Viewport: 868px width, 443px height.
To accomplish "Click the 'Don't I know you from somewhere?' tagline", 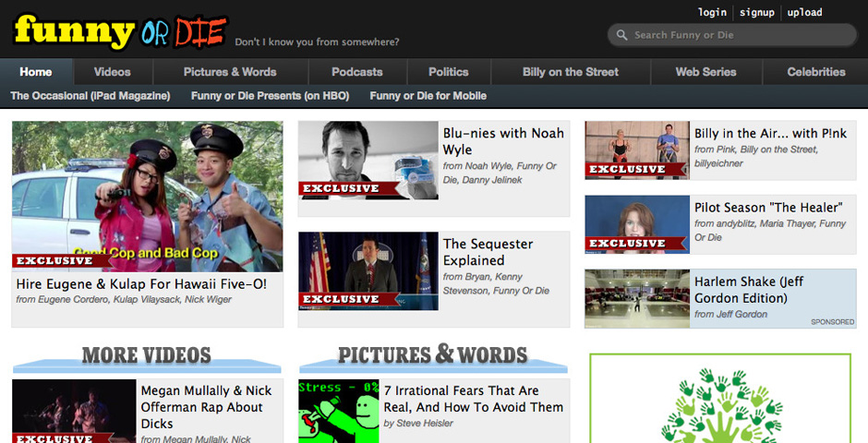I will point(317,42).
